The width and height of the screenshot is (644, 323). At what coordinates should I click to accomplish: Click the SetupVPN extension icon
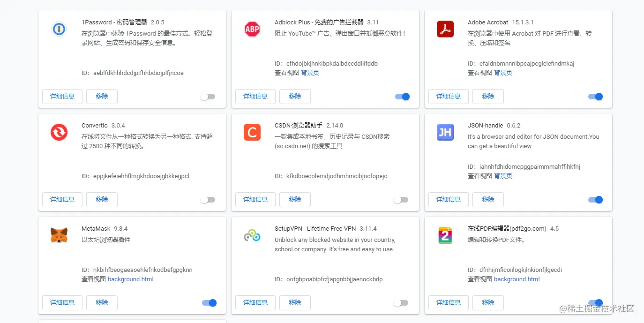click(x=252, y=235)
